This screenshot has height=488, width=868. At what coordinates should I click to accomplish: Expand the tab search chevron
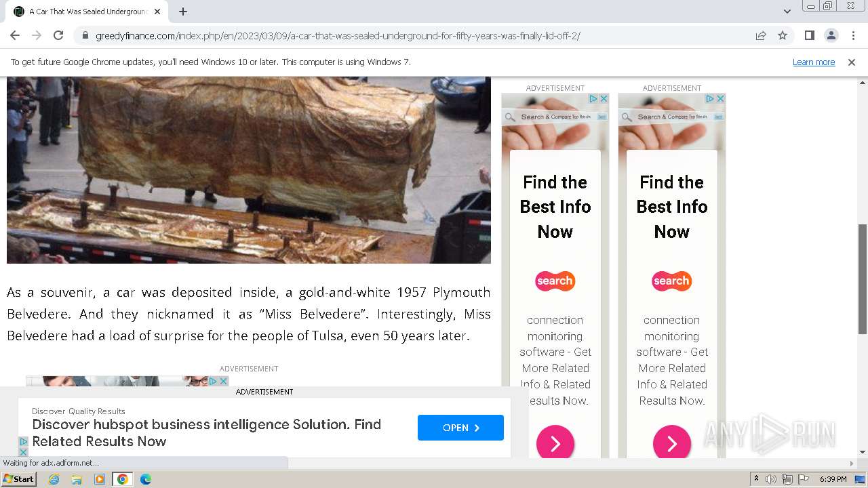pos(787,12)
